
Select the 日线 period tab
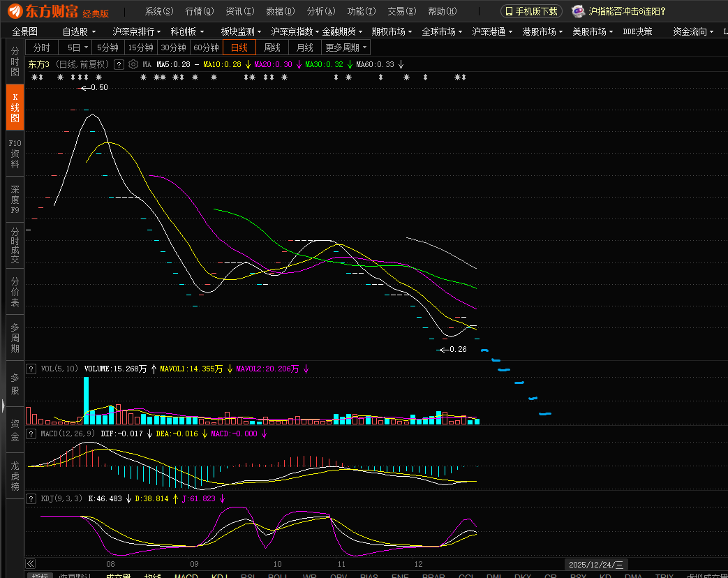[x=239, y=47]
